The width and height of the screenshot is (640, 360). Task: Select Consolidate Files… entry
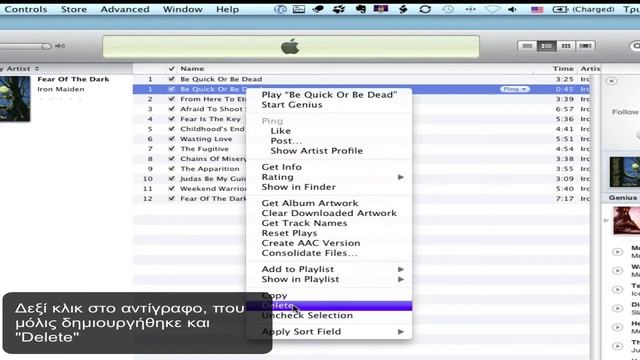(329, 253)
